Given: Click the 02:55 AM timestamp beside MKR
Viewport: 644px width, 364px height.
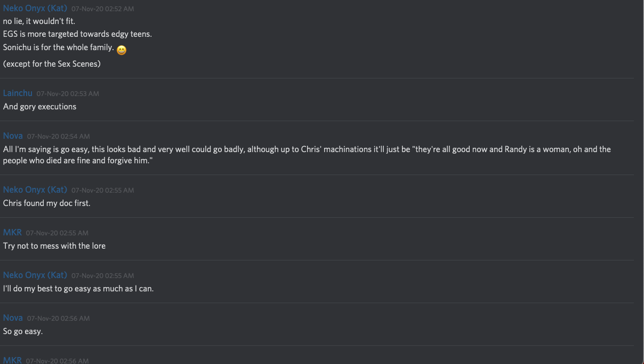Looking at the screenshot, I should (x=57, y=233).
